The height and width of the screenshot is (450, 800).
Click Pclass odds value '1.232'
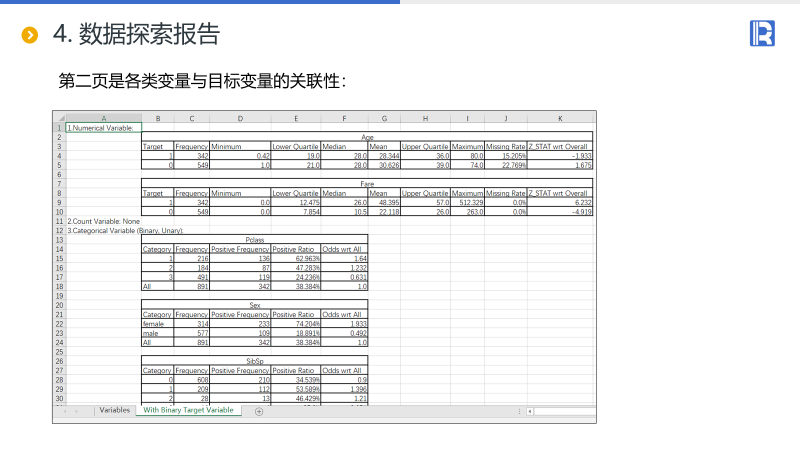344,268
